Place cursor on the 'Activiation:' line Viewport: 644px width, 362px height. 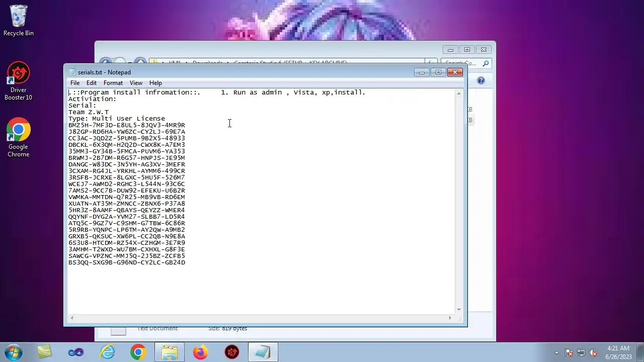(93, 99)
